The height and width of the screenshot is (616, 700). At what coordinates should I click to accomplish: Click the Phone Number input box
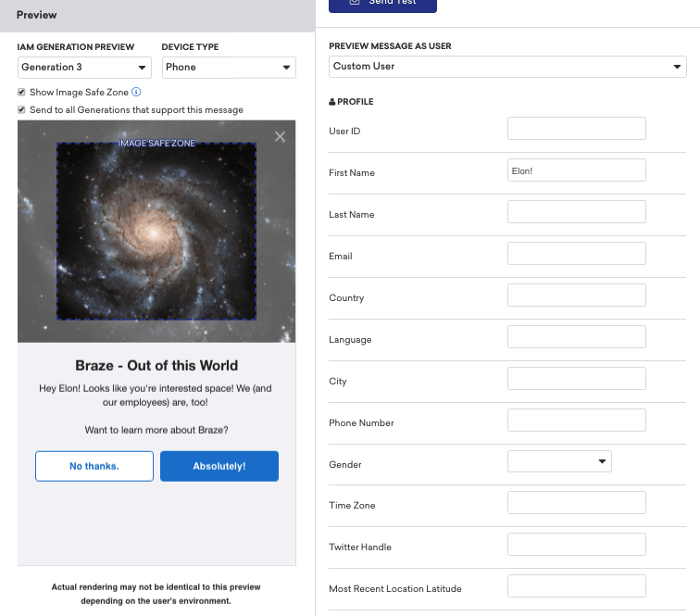pos(576,421)
